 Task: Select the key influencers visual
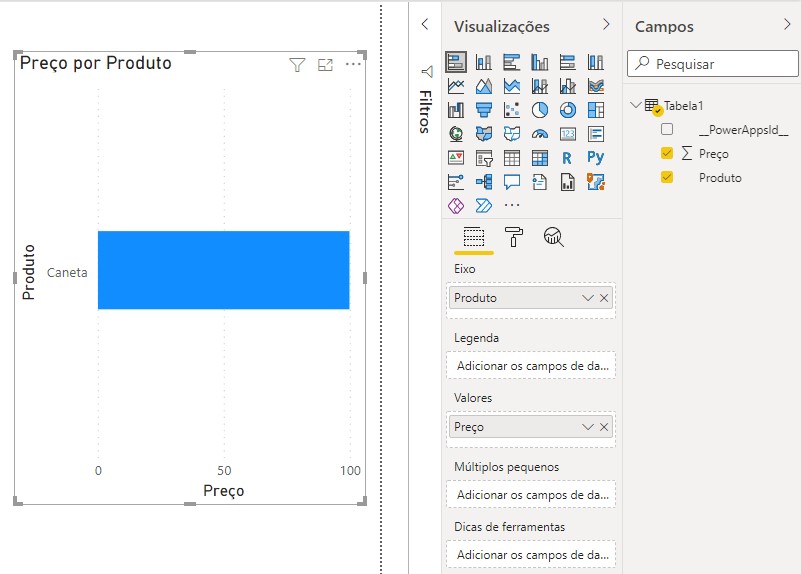click(x=456, y=181)
